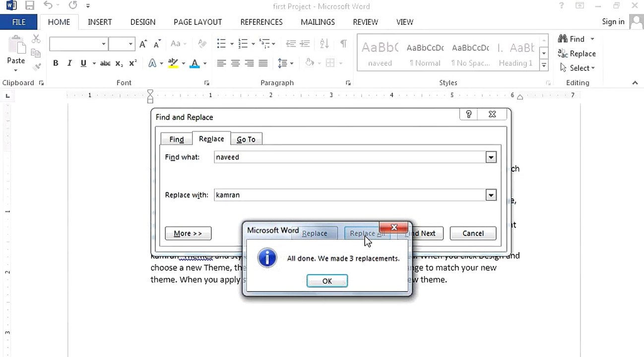Toggle Italic formatting
This screenshot has height=357, width=644.
[x=69, y=63]
